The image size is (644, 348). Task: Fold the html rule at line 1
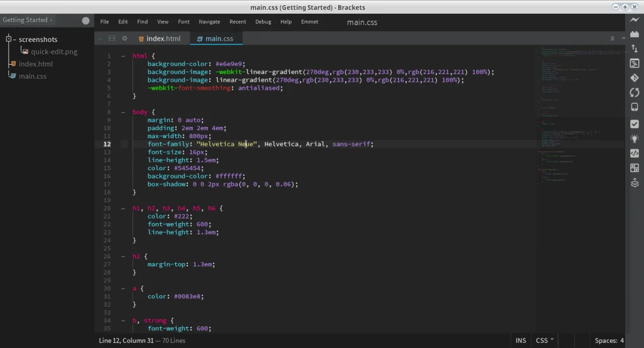(123, 56)
